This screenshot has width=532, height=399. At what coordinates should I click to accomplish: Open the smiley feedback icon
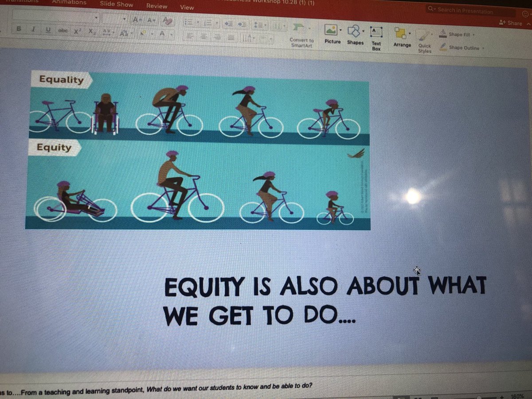pos(526,14)
